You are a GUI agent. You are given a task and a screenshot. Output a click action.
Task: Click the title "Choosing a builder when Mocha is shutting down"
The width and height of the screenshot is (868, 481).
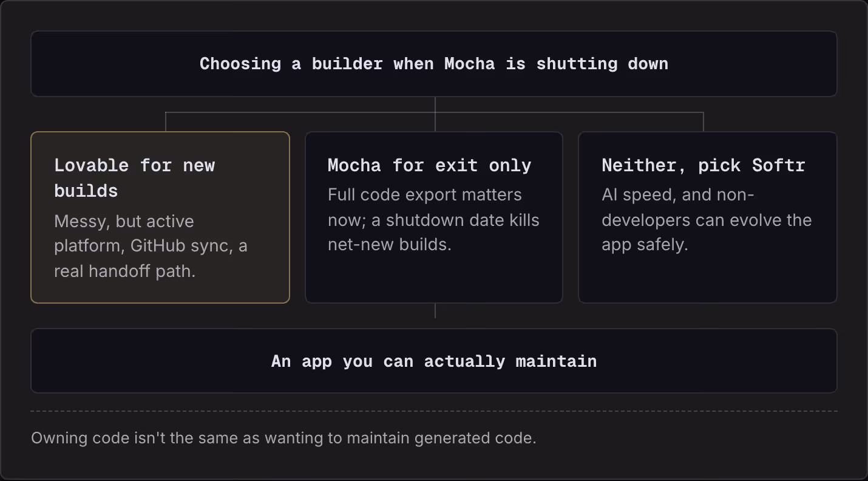pyautogui.click(x=433, y=64)
